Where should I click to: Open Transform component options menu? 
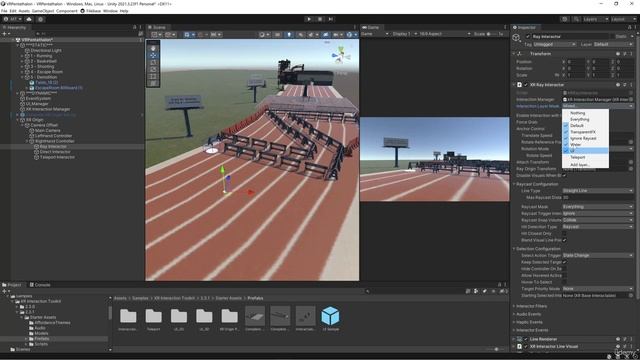(x=631, y=54)
